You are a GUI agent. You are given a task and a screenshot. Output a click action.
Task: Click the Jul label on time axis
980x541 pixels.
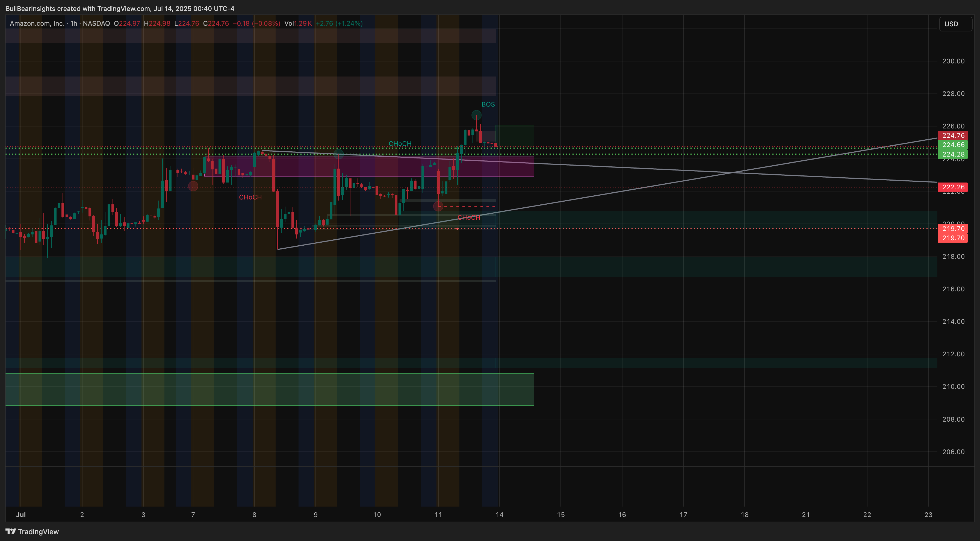[21, 514]
